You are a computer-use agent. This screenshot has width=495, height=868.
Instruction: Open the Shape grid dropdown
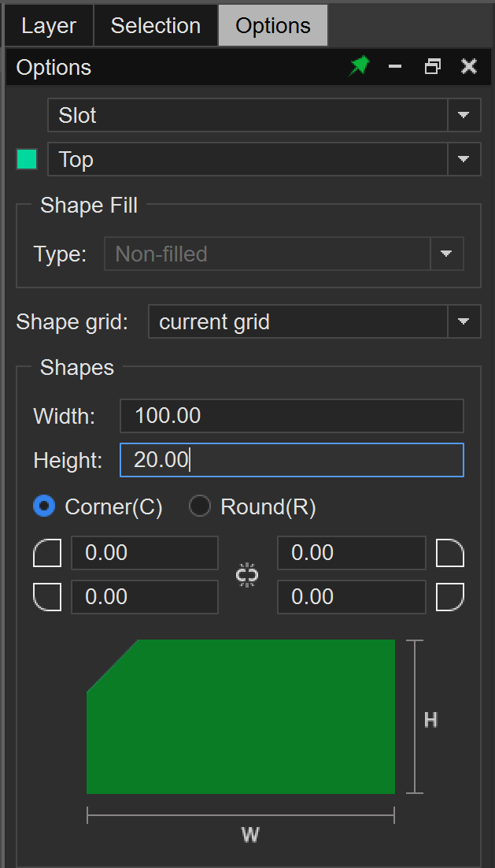(x=464, y=321)
